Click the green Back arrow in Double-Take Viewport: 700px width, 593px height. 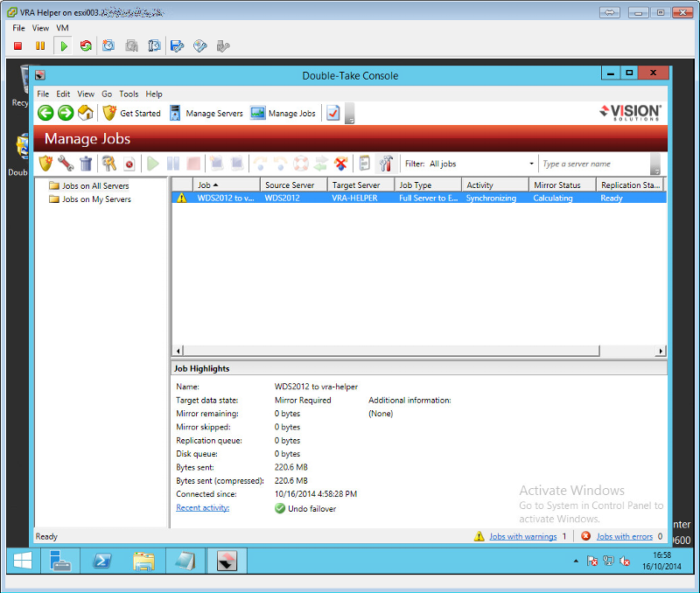pos(45,114)
